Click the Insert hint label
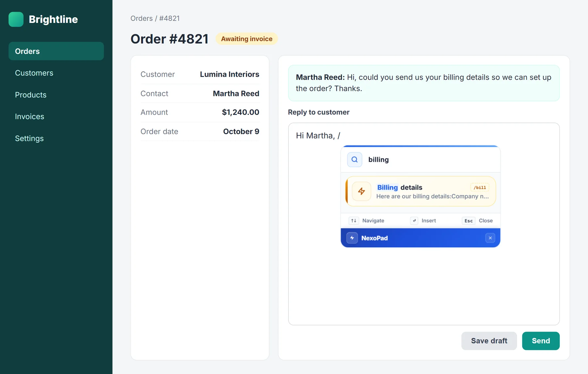Image resolution: width=588 pixels, height=374 pixels. 429,221
